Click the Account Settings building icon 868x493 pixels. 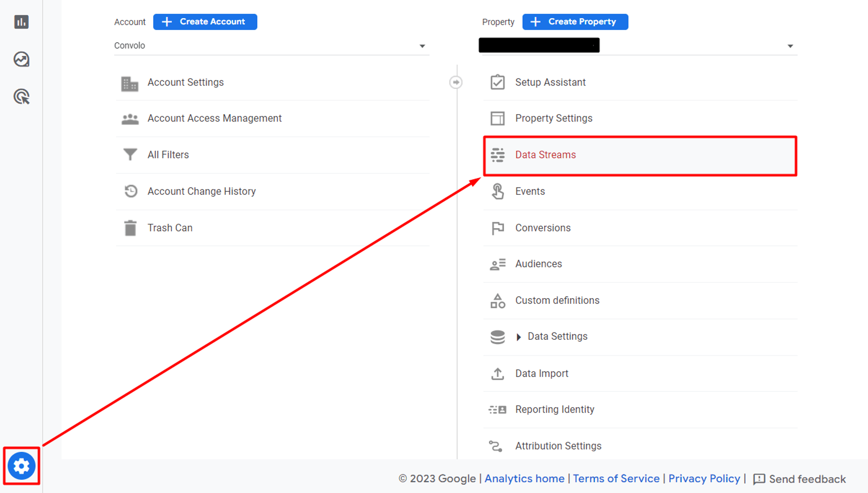(x=130, y=83)
